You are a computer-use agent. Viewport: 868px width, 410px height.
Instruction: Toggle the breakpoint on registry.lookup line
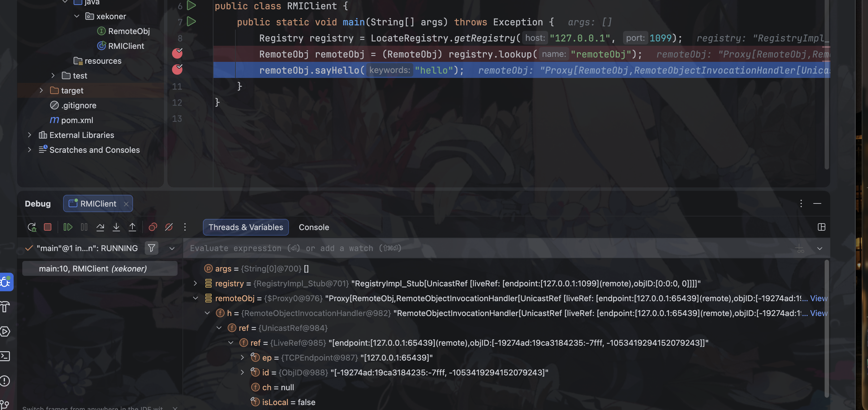click(178, 53)
